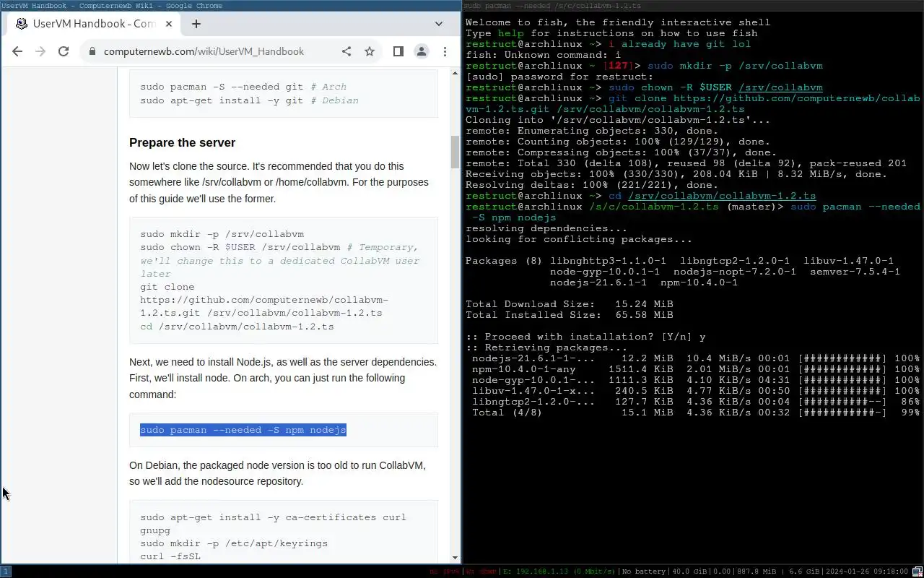Click the terminal 'Total Download Size: 15.24 MiB' line

coord(569,304)
